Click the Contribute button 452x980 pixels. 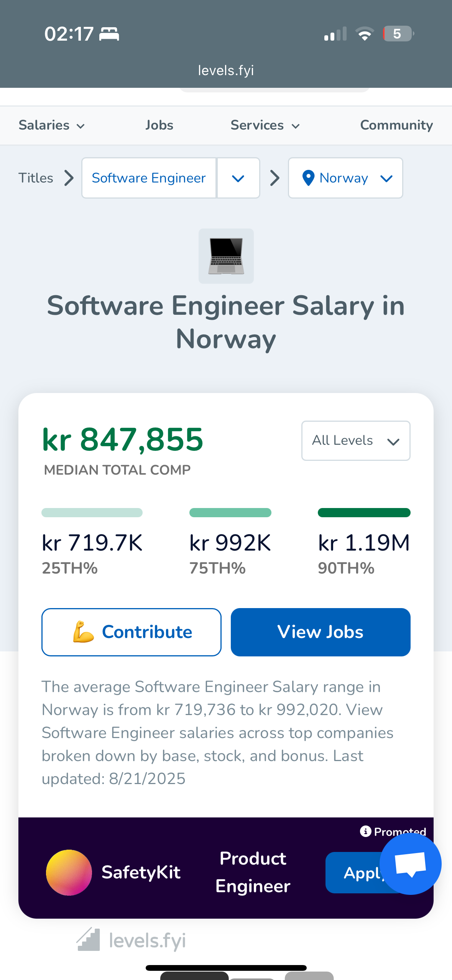pyautogui.click(x=131, y=632)
